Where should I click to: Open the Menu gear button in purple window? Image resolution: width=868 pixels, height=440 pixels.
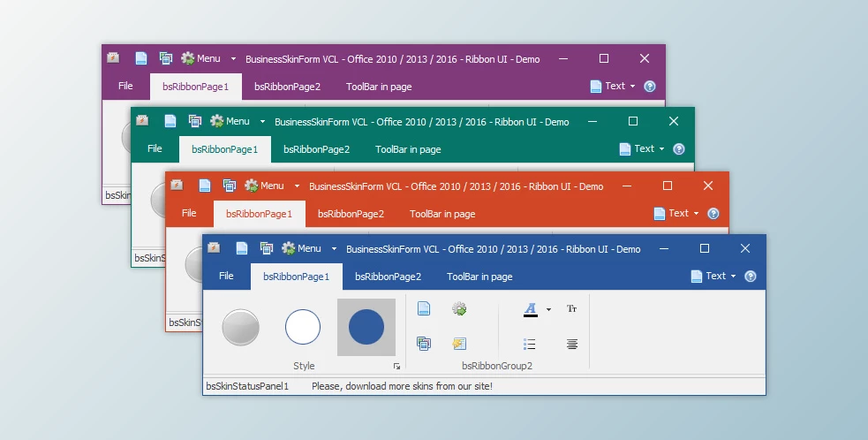(x=201, y=58)
